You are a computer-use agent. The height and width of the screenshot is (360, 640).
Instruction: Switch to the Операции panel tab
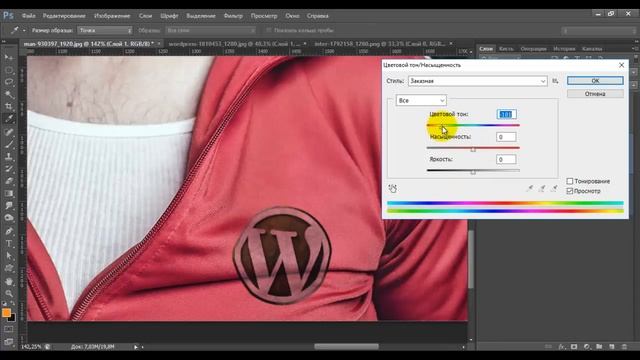[533, 49]
